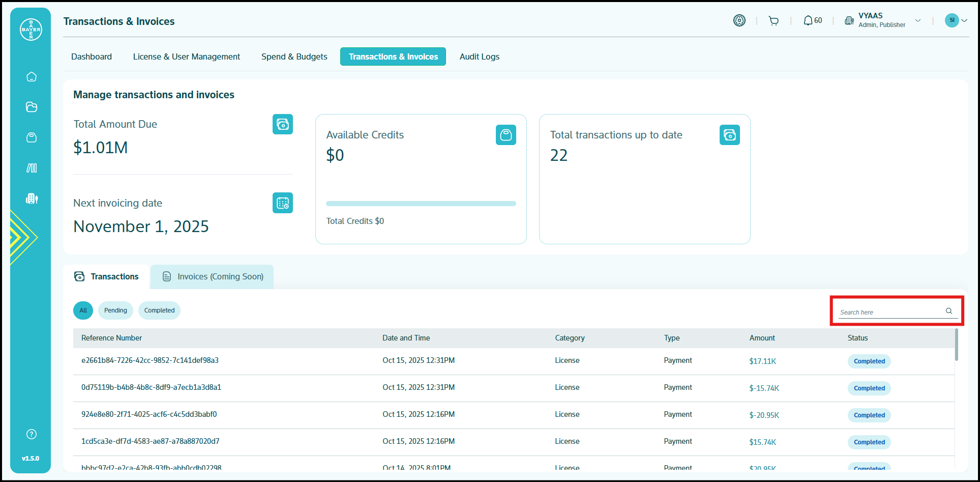Image resolution: width=980 pixels, height=482 pixels.
Task: Expand the VYAAS organization dropdown
Action: click(917, 21)
